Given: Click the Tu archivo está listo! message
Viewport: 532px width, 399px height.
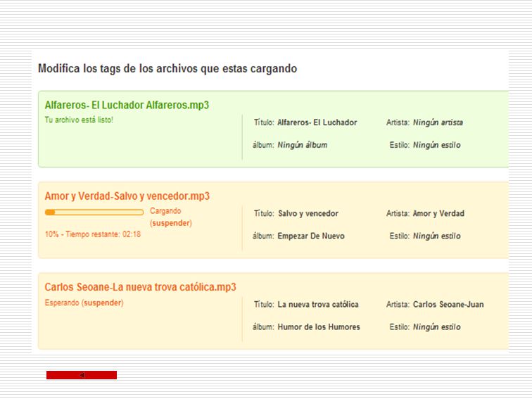Looking at the screenshot, I should click(79, 120).
